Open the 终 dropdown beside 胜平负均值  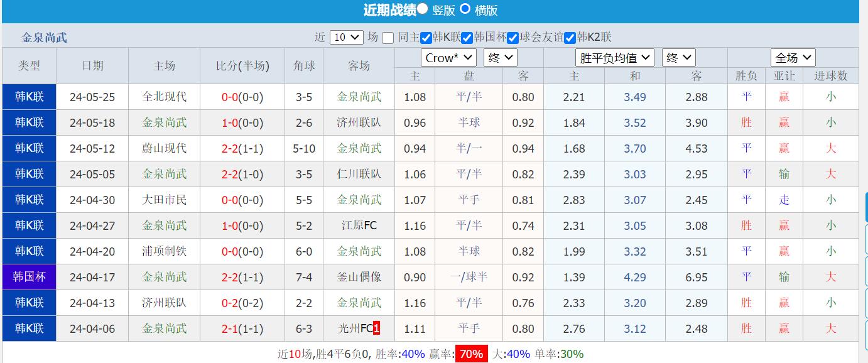680,57
